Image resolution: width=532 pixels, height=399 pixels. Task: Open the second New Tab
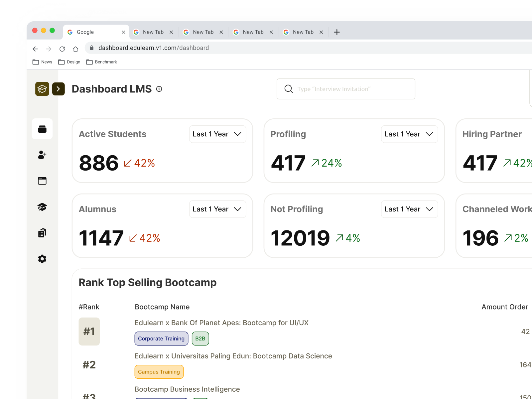pos(203,32)
